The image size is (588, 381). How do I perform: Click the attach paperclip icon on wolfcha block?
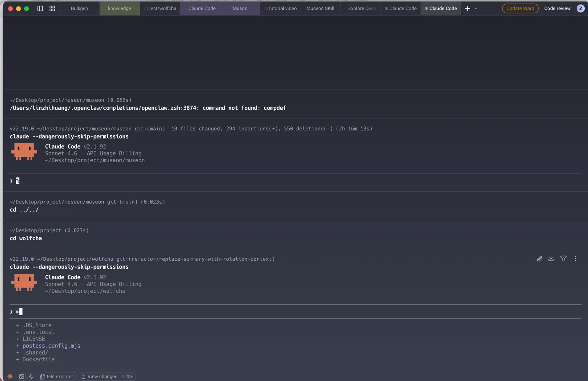point(539,259)
